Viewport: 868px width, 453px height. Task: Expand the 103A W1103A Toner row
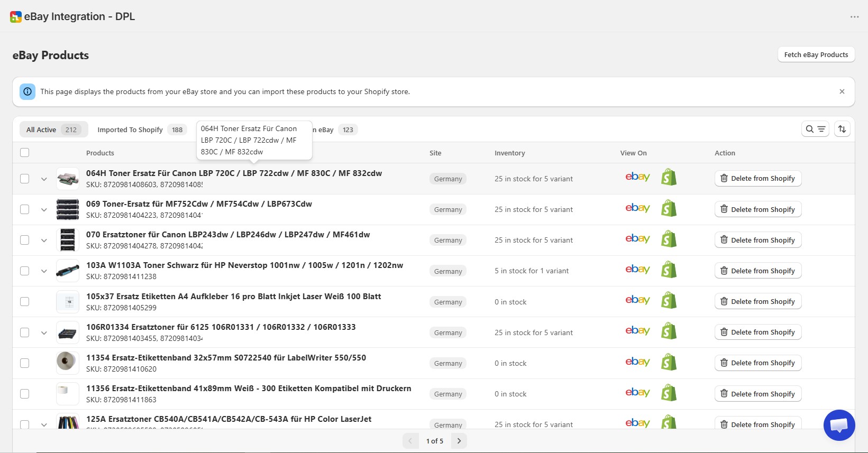tap(44, 271)
